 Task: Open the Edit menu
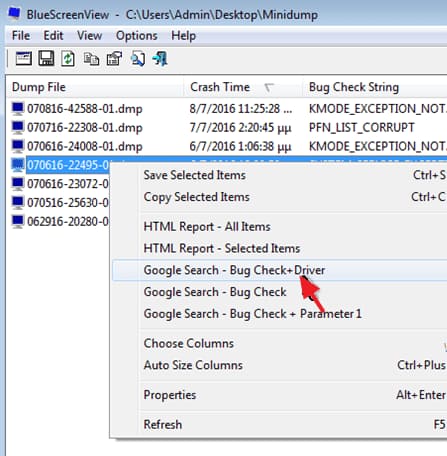(53, 35)
